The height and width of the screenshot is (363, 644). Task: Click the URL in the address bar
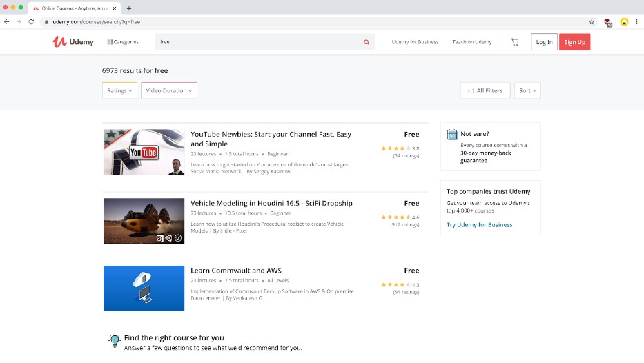(x=96, y=22)
